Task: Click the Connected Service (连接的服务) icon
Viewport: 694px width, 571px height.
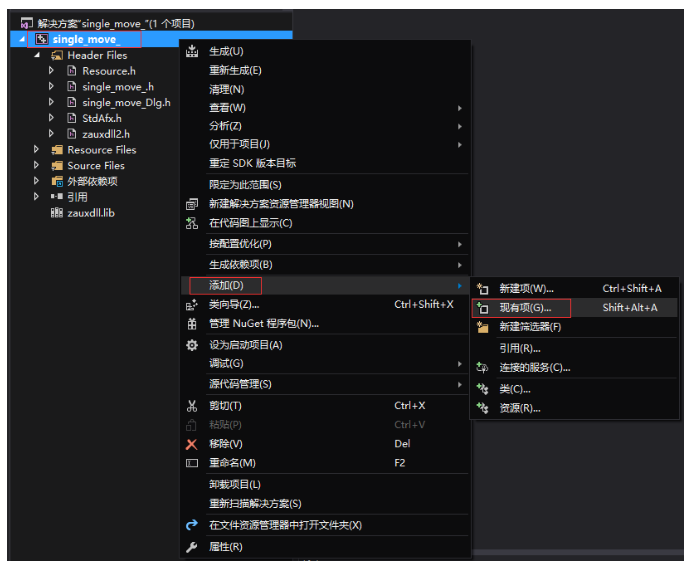Action: pyautogui.click(x=482, y=367)
